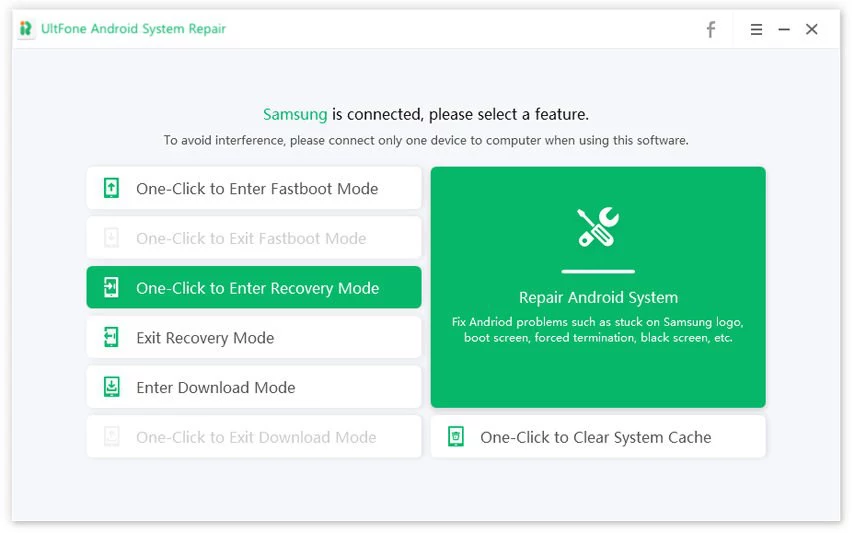Choose the Enter Download Mode option
The image size is (855, 533).
pyautogui.click(x=216, y=388)
